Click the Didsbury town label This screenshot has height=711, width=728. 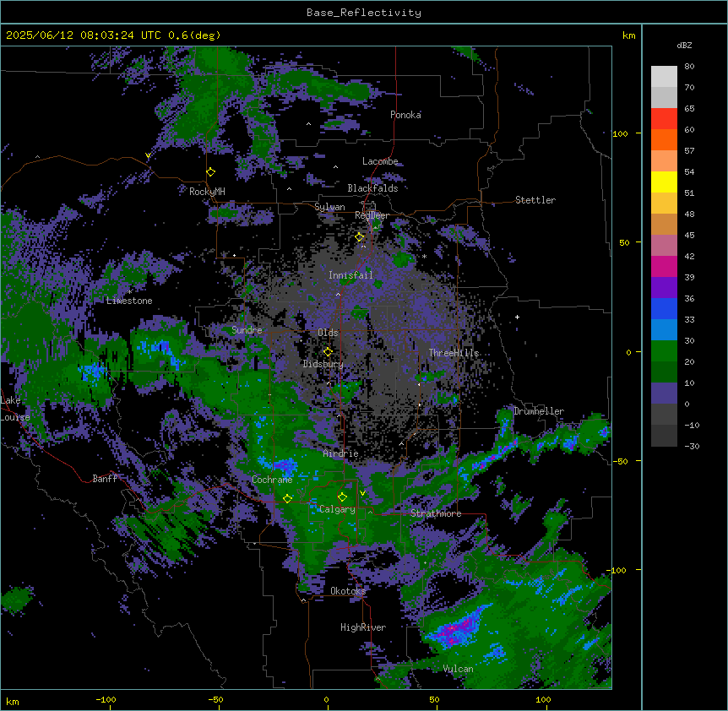323,364
